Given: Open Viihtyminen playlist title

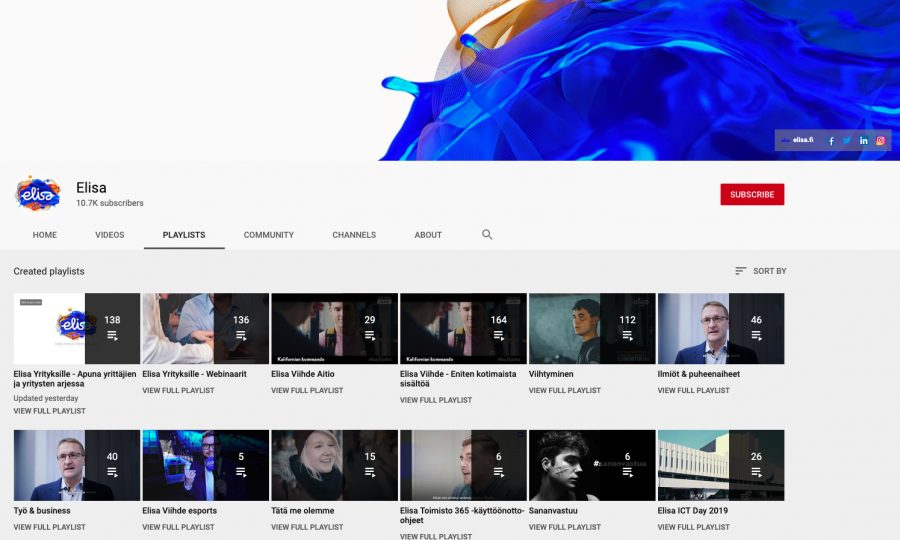Looking at the screenshot, I should coord(551,374).
